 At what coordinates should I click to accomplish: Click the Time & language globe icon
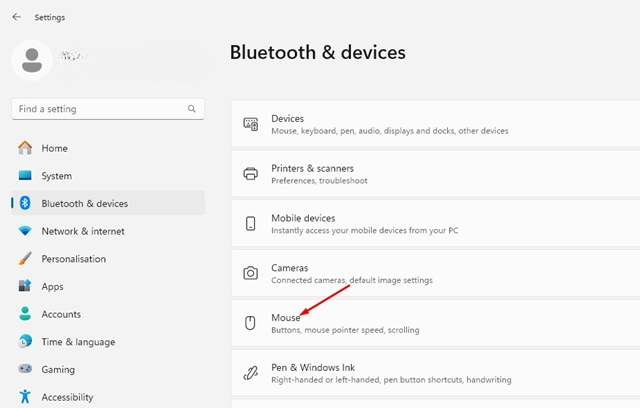tap(25, 341)
